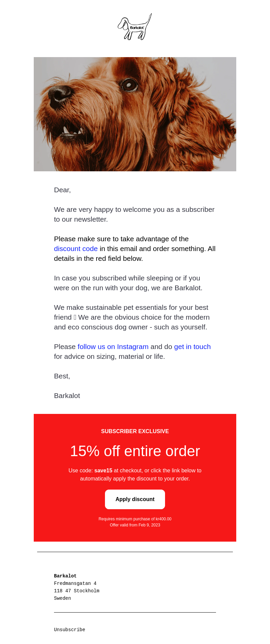Click the "Offer valid from Feb 9, 2023" text

(x=135, y=525)
